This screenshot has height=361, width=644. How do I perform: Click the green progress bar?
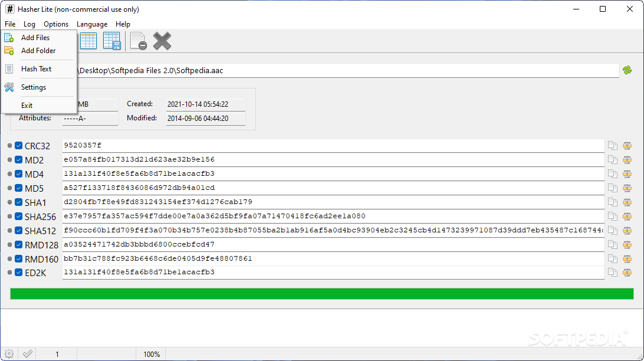(322, 294)
